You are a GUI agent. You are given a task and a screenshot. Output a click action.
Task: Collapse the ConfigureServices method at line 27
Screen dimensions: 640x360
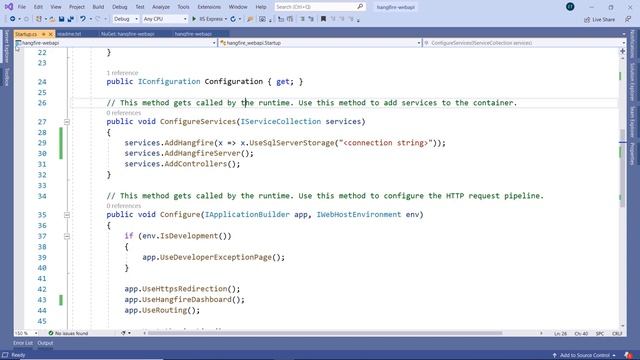[67, 122]
